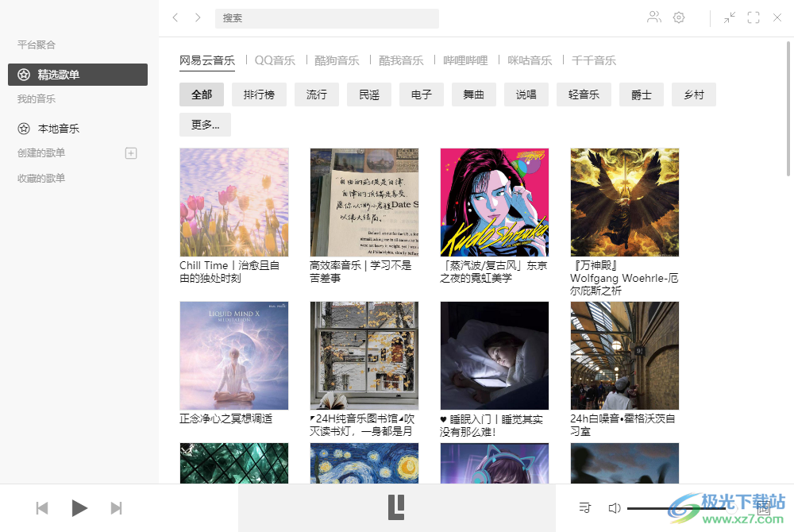Open the 万神殿 Wolfgang Woehrle playlist cover

tap(624, 202)
